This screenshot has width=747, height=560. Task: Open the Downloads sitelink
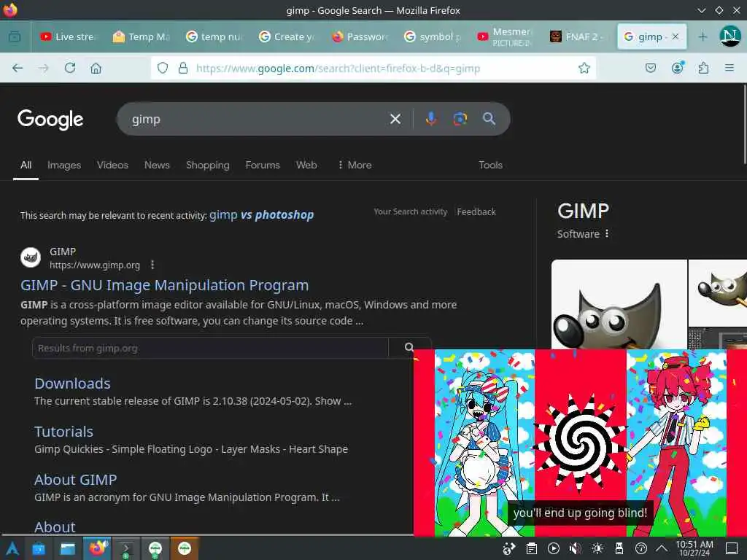point(72,384)
